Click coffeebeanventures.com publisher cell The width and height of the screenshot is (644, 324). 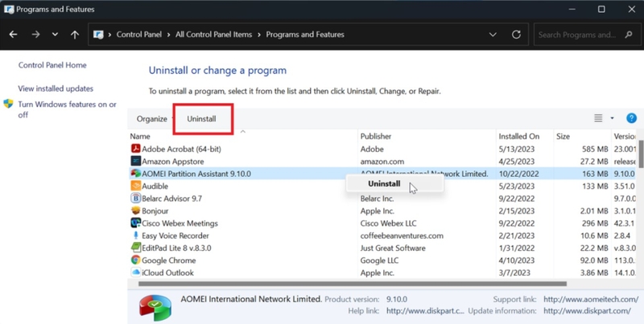[x=402, y=236]
